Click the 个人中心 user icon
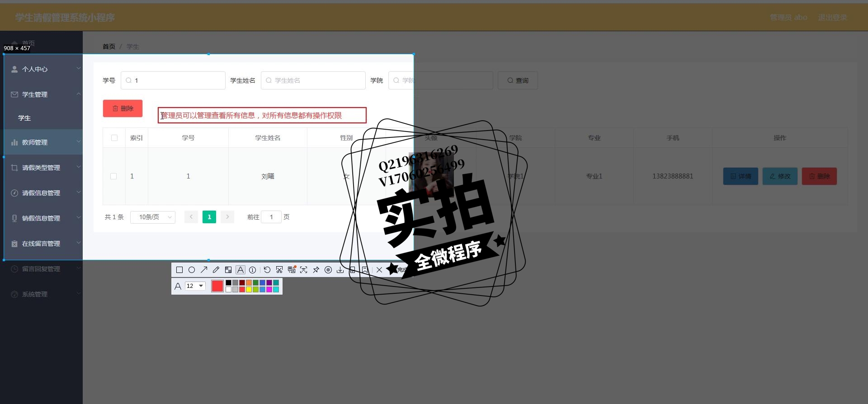 tap(14, 69)
